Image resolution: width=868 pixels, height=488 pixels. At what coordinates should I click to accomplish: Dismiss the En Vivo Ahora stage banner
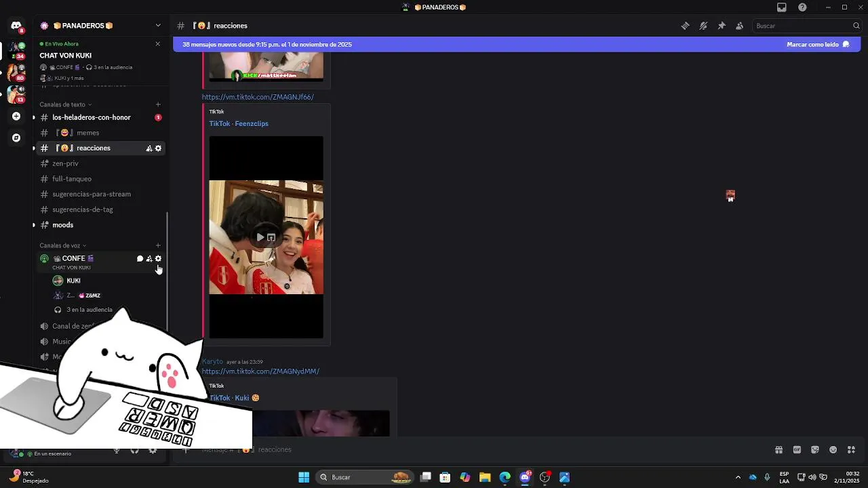(x=158, y=44)
